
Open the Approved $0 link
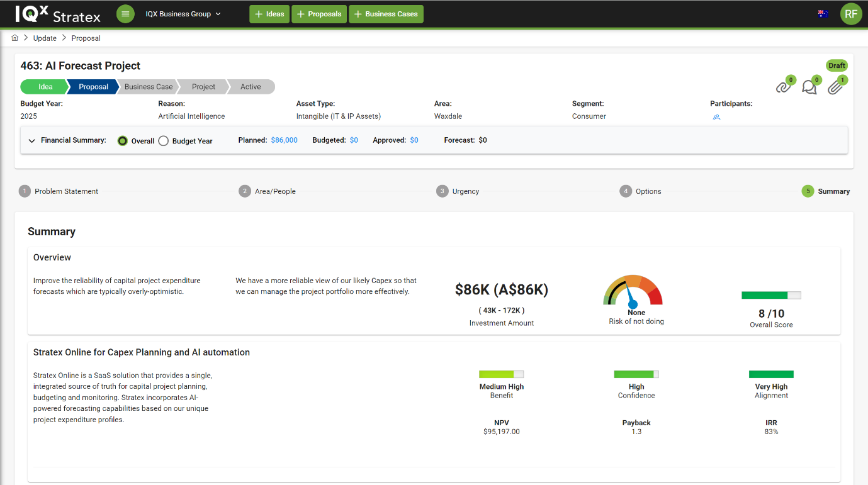click(414, 140)
